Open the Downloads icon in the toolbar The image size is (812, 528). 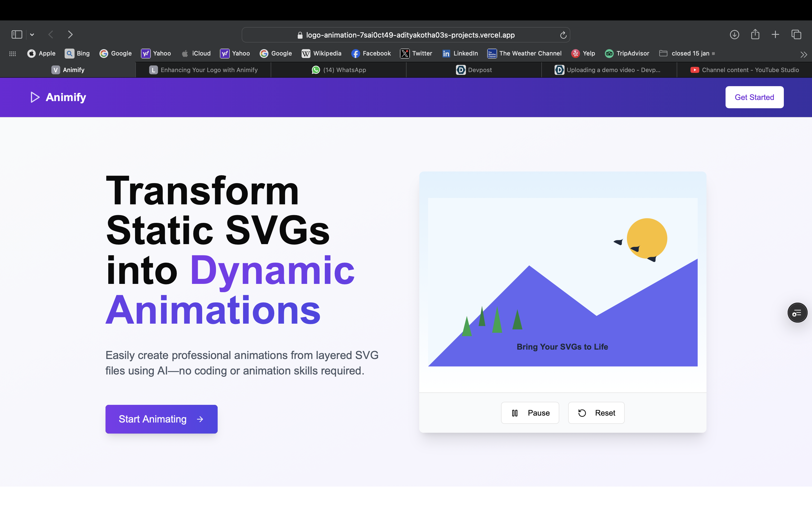coord(734,35)
